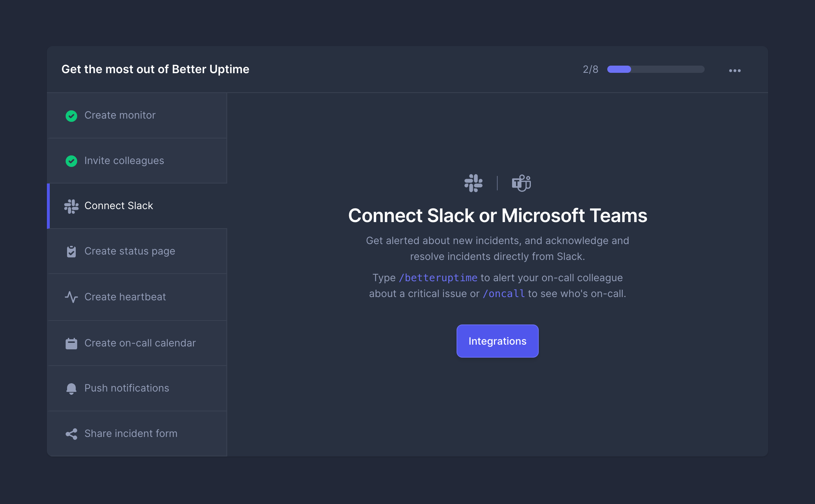The width and height of the screenshot is (815, 504).
Task: Go to the Create on-call calendar step
Action: pyautogui.click(x=140, y=343)
